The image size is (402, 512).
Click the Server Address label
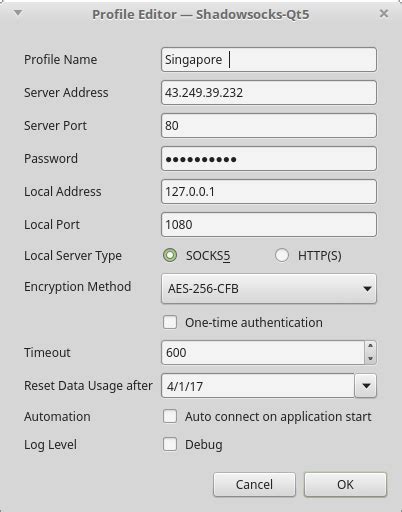[66, 92]
